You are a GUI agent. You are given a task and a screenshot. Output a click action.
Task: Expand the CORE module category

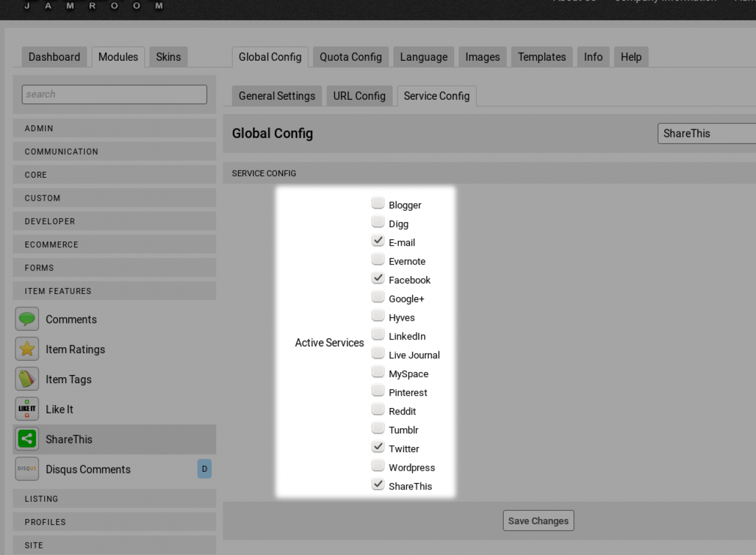115,175
